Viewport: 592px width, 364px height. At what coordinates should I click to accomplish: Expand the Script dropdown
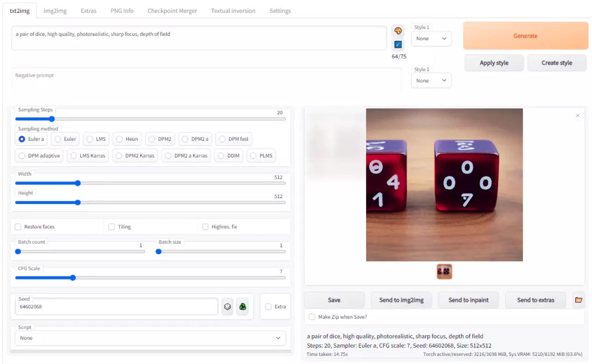(x=150, y=338)
